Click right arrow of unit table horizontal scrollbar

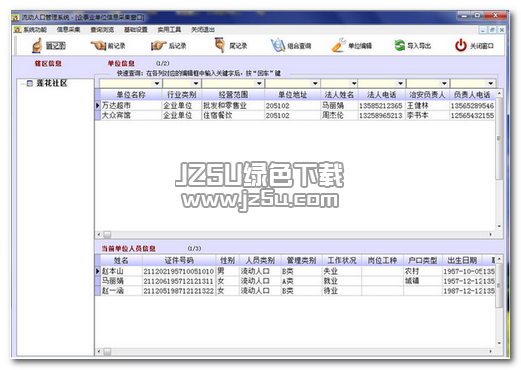tap(491, 234)
